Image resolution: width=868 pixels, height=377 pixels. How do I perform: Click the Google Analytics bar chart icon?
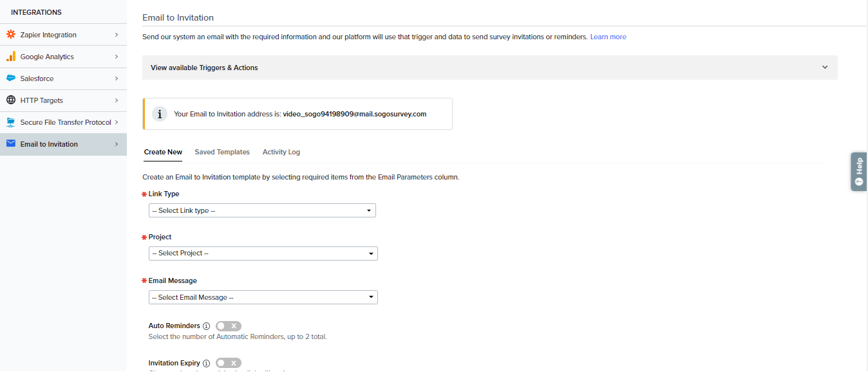pos(10,57)
